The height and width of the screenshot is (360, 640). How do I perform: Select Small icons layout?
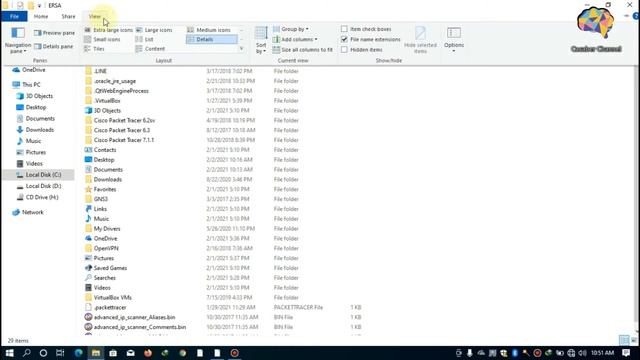[102, 39]
